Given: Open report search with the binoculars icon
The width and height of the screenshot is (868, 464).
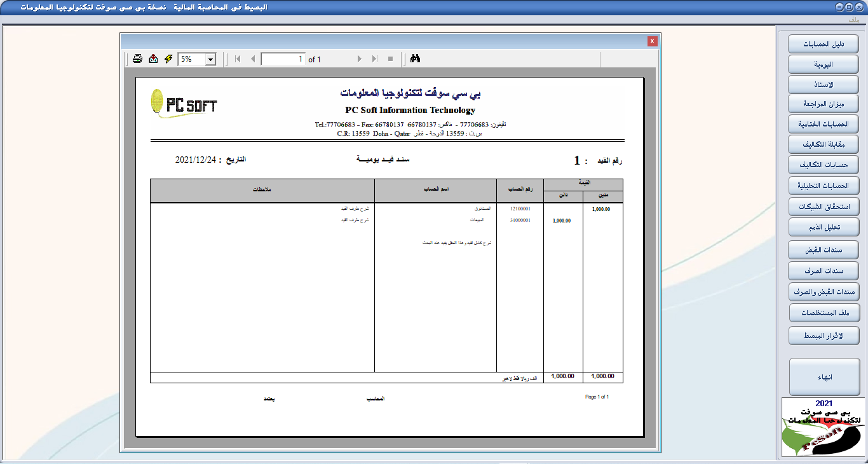Looking at the screenshot, I should [x=416, y=58].
